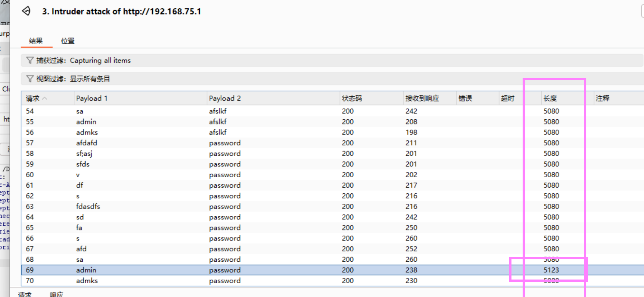644x297 pixels.
Task: Open the 响应 tab at the bottom
Action: pyautogui.click(x=57, y=294)
